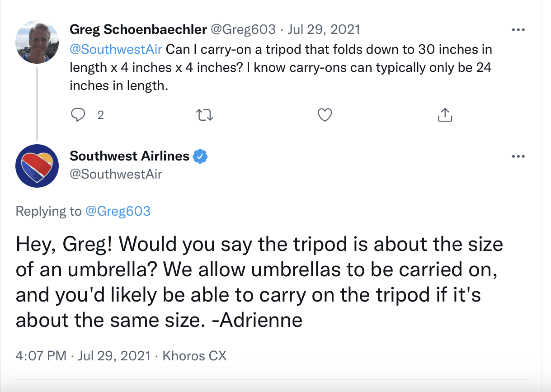
Task: Open the Southwest Airlines heart logo avatar
Action: pyautogui.click(x=37, y=165)
